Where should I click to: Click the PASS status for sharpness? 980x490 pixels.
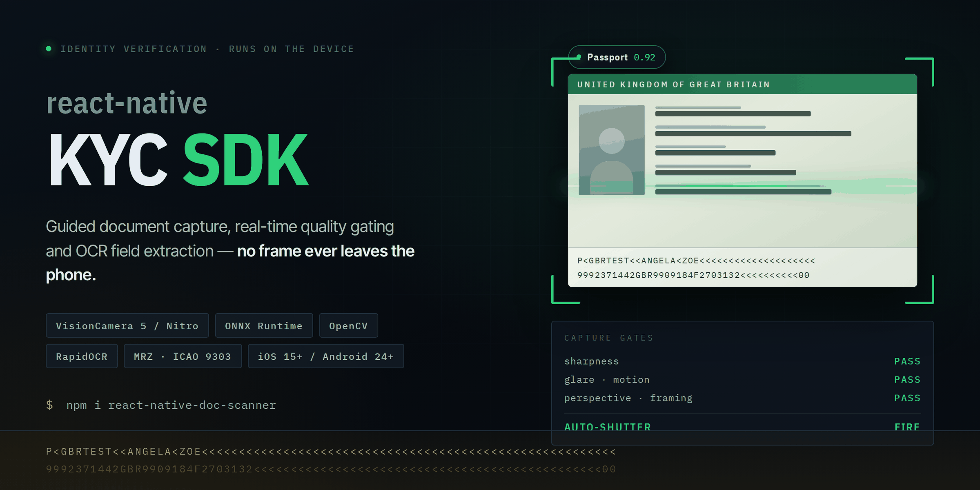point(907,361)
